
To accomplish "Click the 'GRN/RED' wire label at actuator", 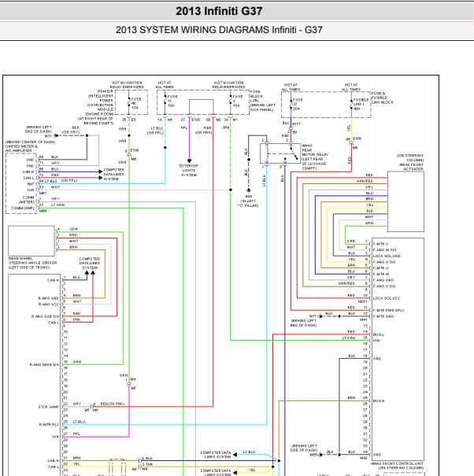I will click(365, 181).
